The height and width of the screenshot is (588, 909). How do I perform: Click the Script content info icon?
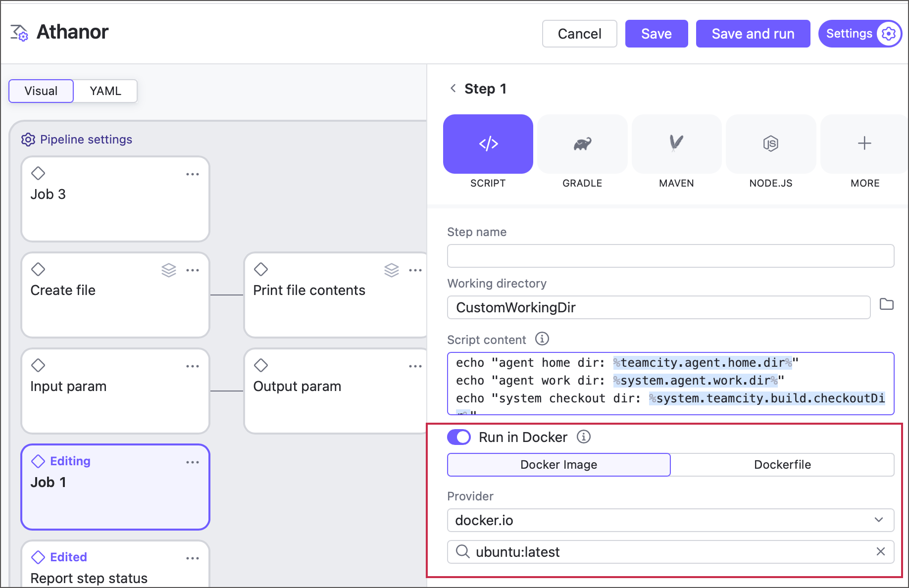pyautogui.click(x=542, y=339)
